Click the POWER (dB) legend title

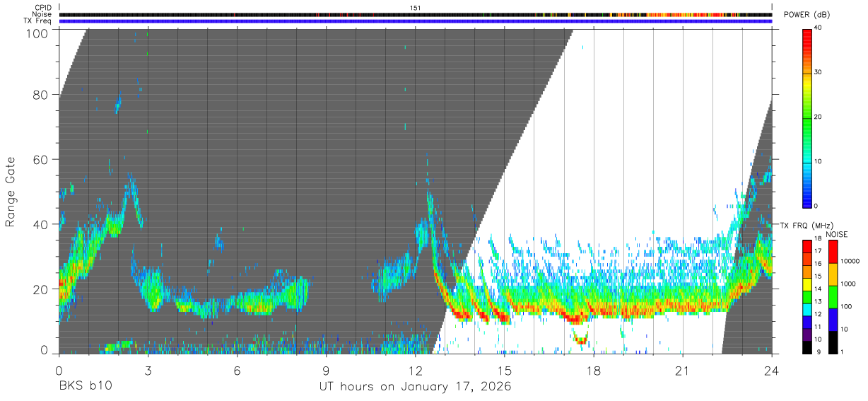[x=806, y=15]
